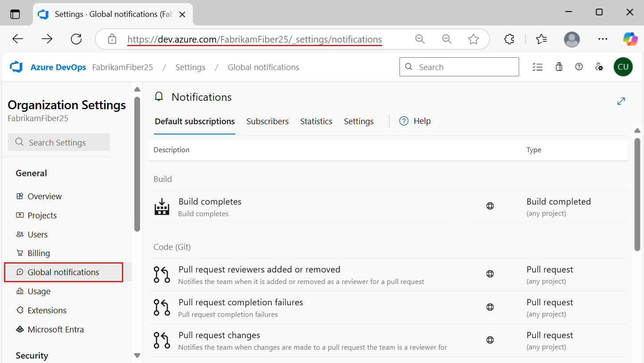Viewport: 644px width, 363px height.
Task: Click the Azure DevOps logo icon
Action: 16,67
